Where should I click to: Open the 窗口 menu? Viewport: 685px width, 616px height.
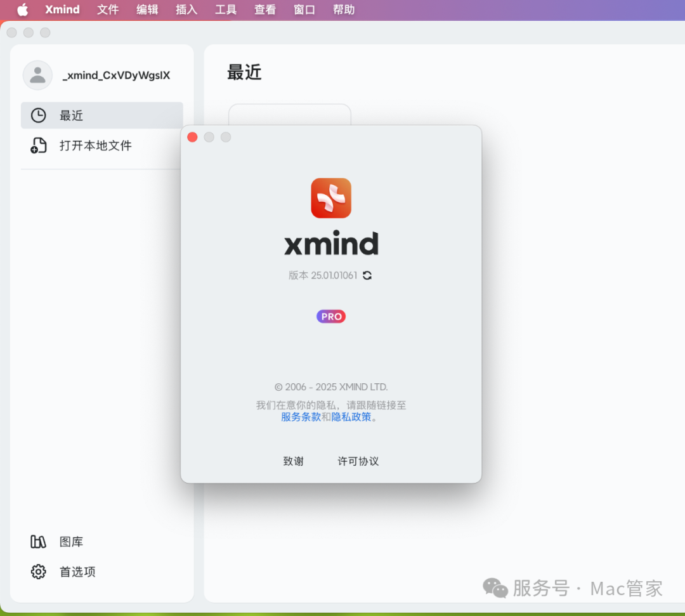tap(304, 10)
